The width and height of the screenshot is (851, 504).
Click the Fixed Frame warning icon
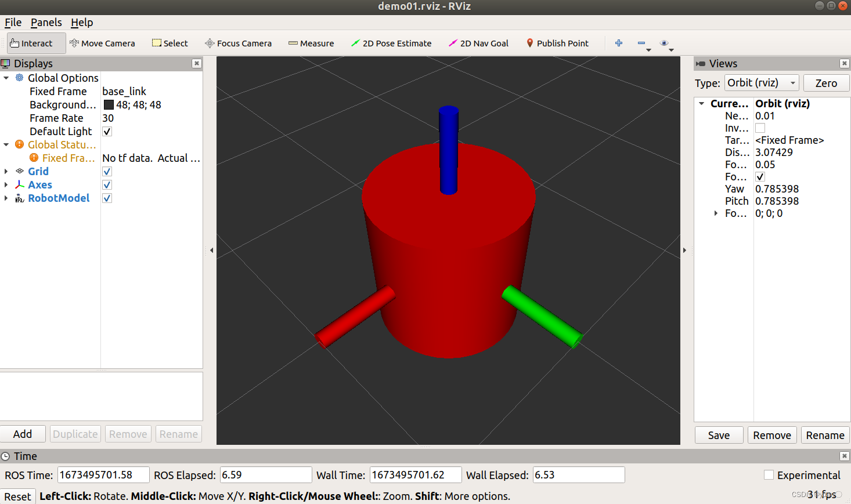pos(34,158)
